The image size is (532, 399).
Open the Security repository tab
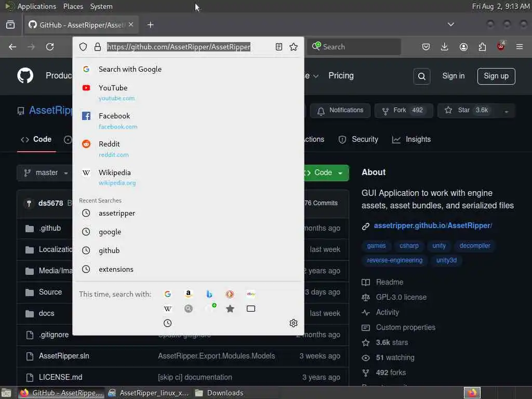click(358, 139)
